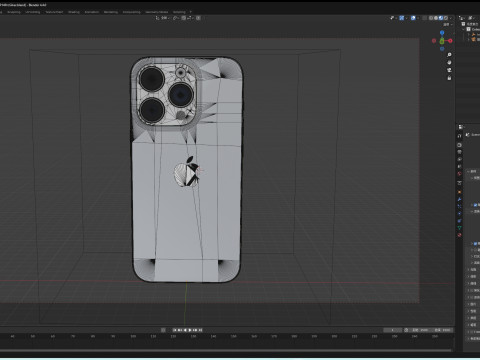
Task: Open the Render properties tab
Action: [x=459, y=145]
